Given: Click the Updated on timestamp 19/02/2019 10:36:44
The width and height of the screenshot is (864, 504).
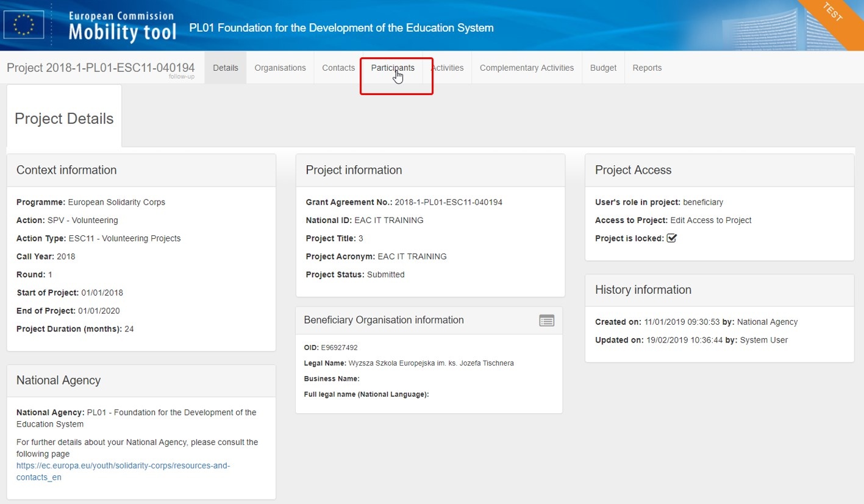Looking at the screenshot, I should click(x=684, y=340).
